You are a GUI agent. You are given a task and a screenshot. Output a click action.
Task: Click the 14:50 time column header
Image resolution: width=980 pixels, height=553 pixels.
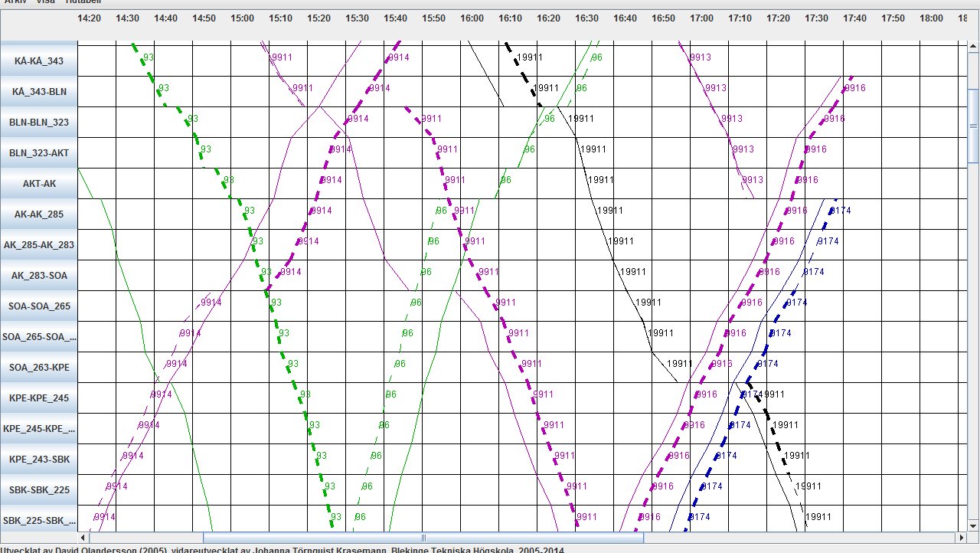[x=204, y=18]
